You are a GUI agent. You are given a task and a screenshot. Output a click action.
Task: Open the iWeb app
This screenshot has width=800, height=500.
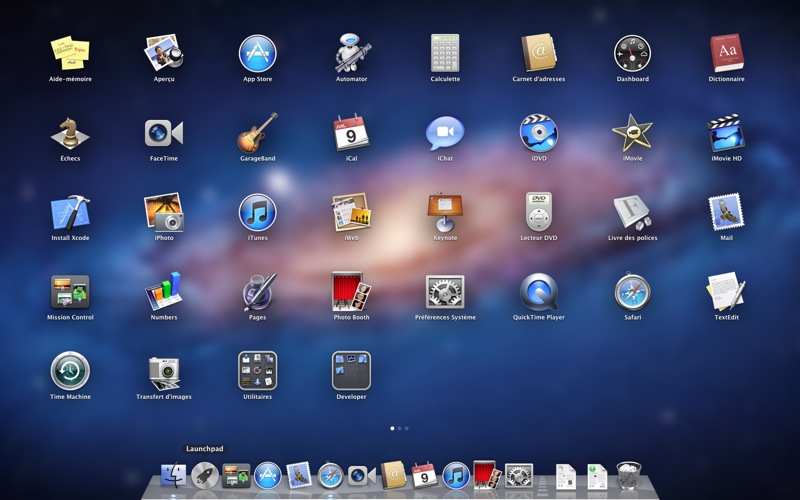point(352,212)
